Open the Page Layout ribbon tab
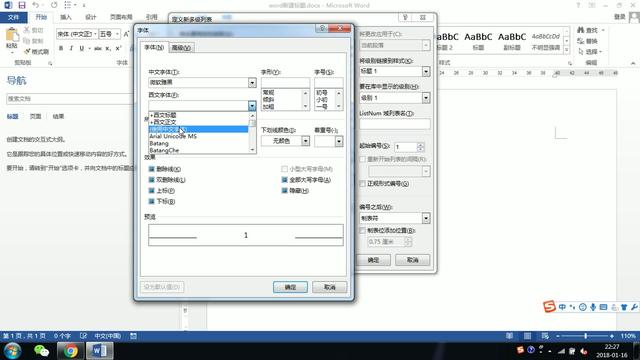Viewport: 640px width, 360px height. pos(121,17)
